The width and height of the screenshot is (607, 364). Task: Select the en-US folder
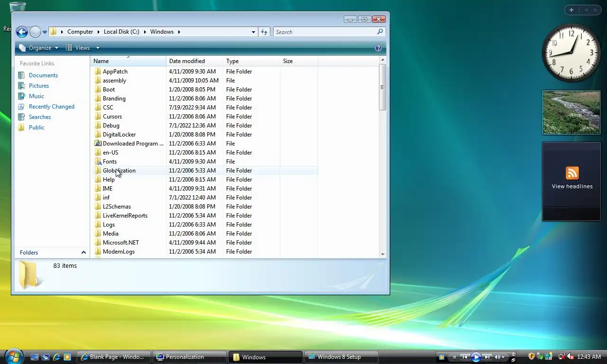point(110,153)
